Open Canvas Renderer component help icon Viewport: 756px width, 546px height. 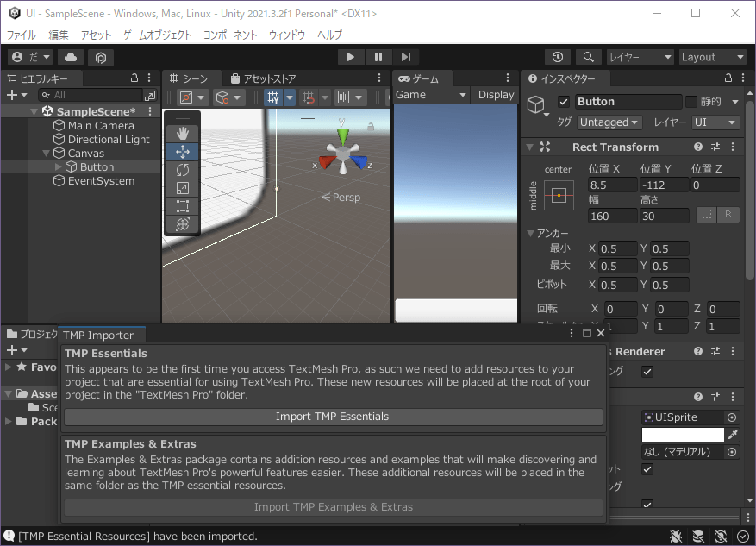click(697, 351)
